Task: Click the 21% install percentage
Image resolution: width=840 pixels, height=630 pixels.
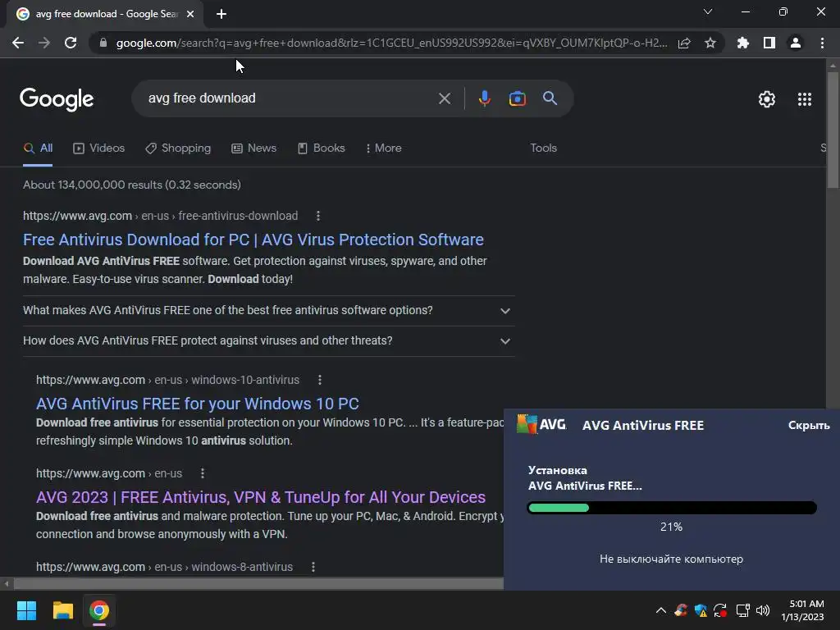Action: coord(671,527)
